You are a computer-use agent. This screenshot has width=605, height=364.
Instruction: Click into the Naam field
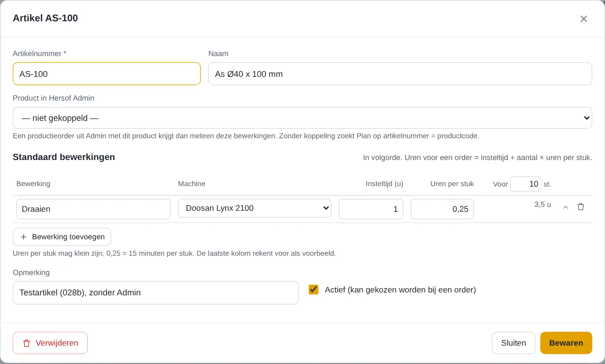click(400, 74)
